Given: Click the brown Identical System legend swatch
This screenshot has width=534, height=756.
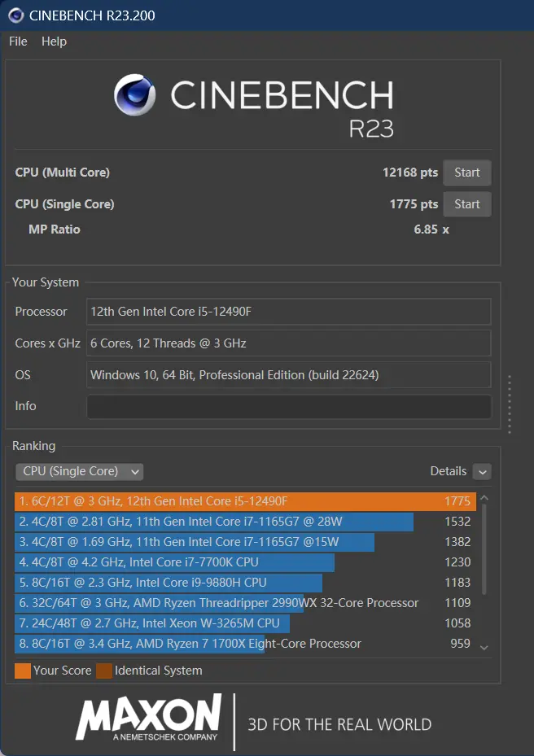Looking at the screenshot, I should pos(104,671).
